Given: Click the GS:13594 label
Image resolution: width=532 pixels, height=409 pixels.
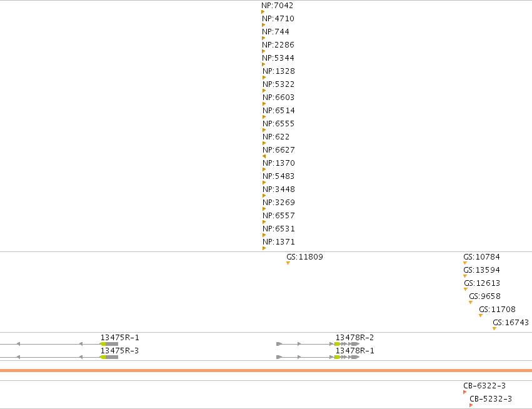Looking at the screenshot, I should [x=481, y=270].
